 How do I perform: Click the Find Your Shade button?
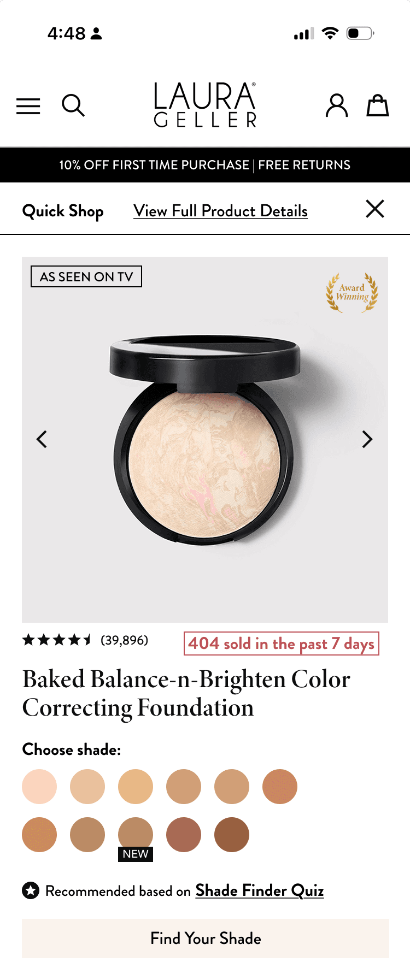(206, 938)
